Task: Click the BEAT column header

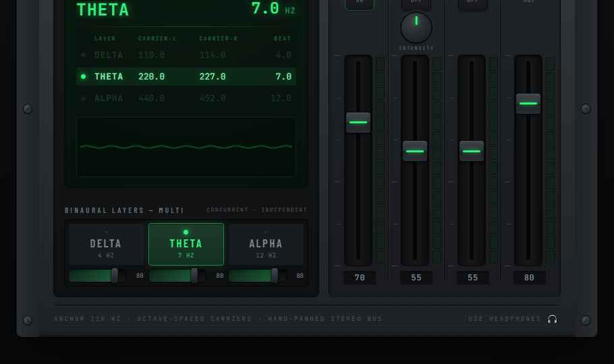Action: point(282,38)
